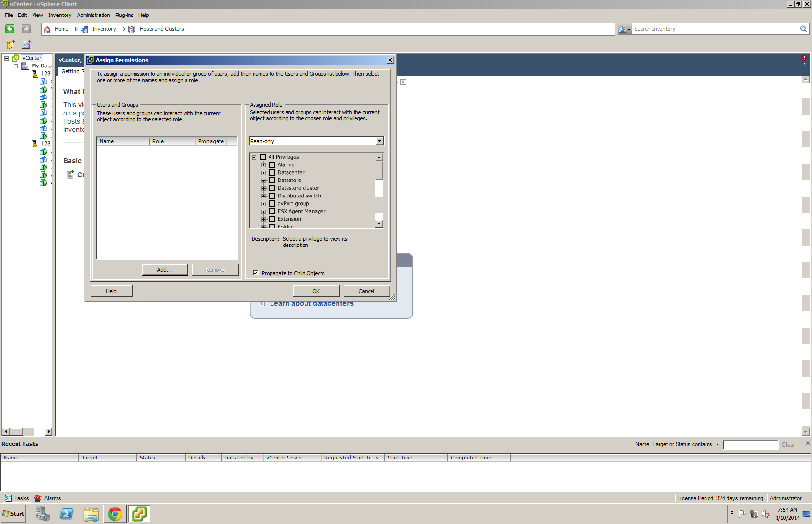Open the Plug-ins menu
This screenshot has width=812, height=524.
[x=124, y=15]
